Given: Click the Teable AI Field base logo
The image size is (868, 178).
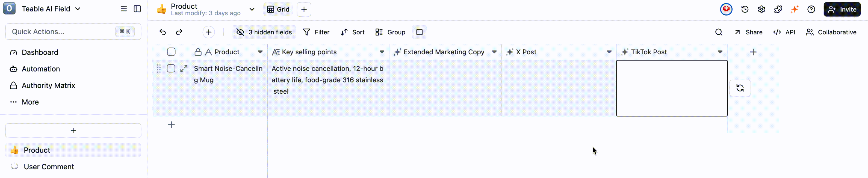Looking at the screenshot, I should pos(9,8).
